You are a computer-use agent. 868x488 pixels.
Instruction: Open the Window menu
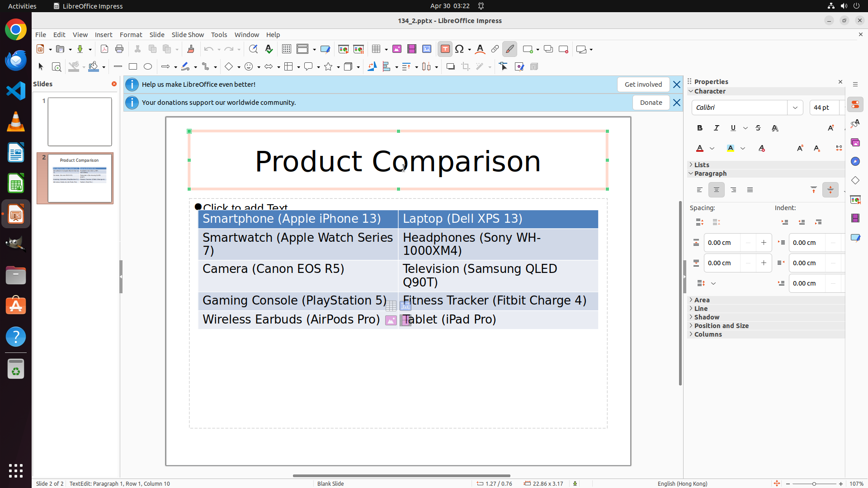pyautogui.click(x=247, y=35)
